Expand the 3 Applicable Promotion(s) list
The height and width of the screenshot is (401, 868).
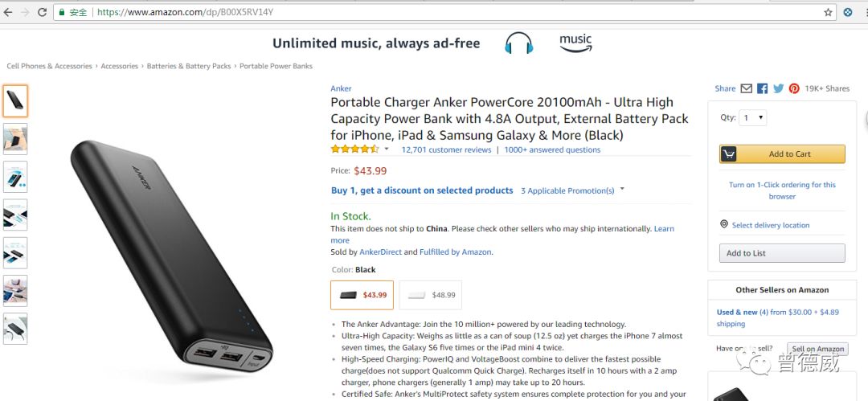(622, 190)
